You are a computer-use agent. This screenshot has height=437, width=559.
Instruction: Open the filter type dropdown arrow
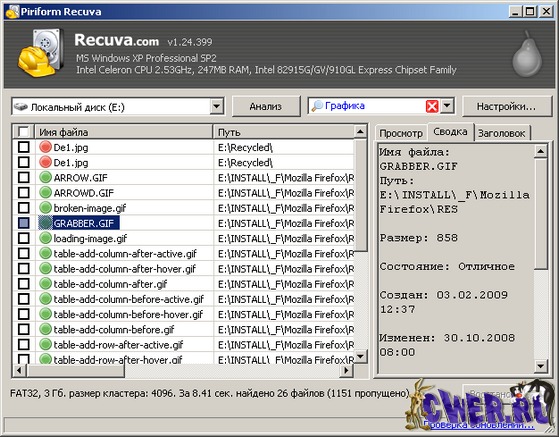(x=447, y=106)
